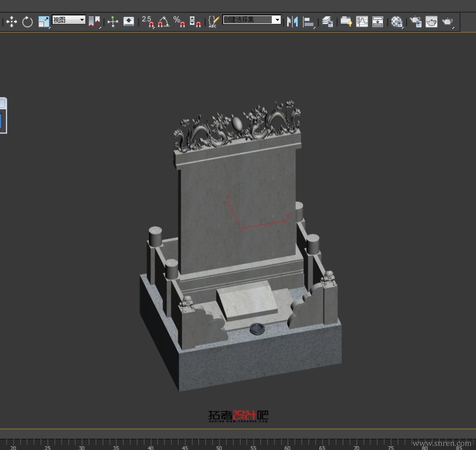Open the Material Editor
The image size is (476, 450).
(x=397, y=22)
